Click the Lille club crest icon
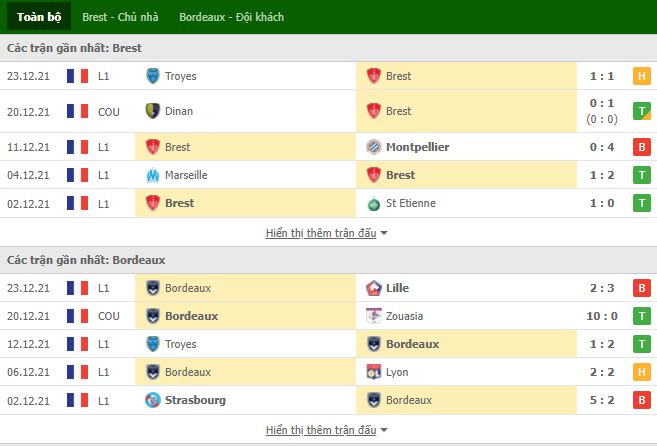 [x=373, y=288]
